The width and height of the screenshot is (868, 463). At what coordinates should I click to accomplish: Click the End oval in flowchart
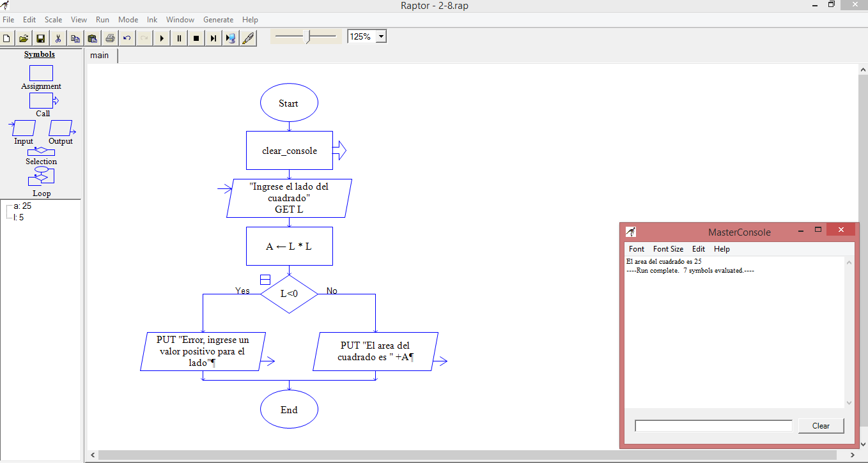289,409
